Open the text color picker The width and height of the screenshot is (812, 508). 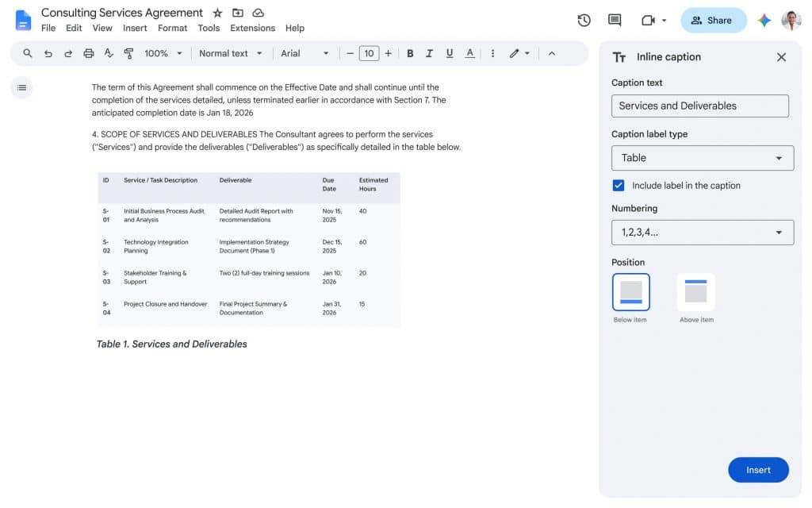[x=469, y=53]
